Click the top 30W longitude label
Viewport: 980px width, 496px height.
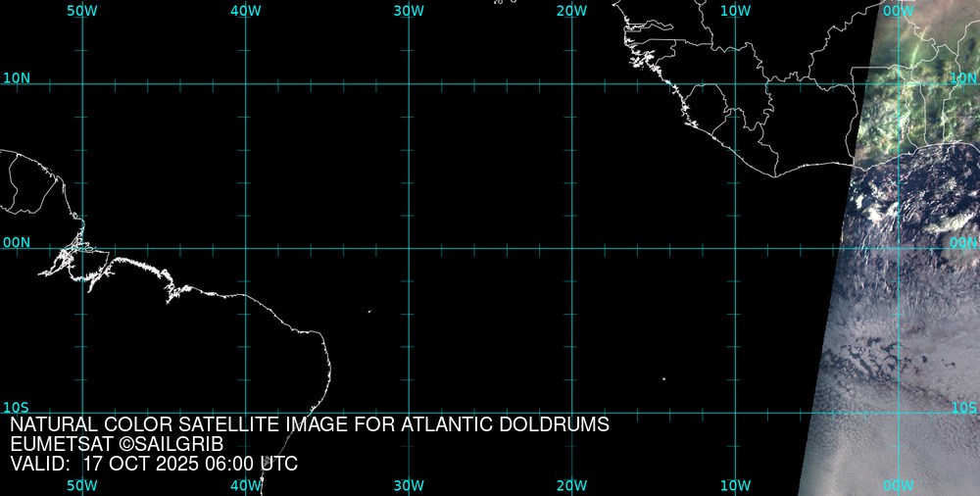tap(409, 10)
